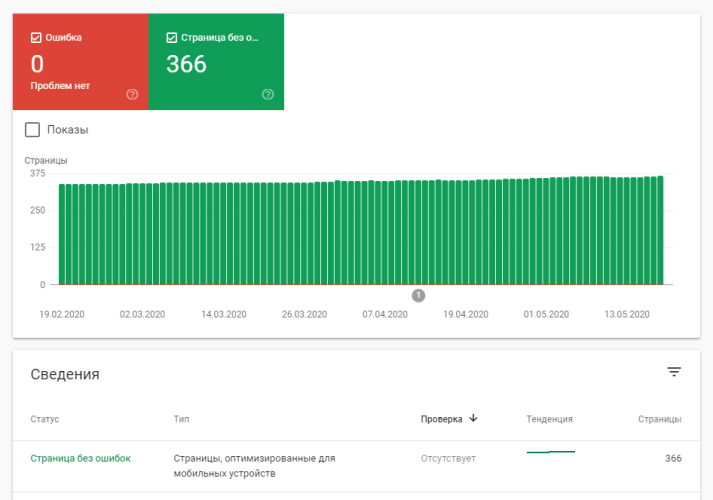Sort table by Статус column header

click(x=45, y=419)
